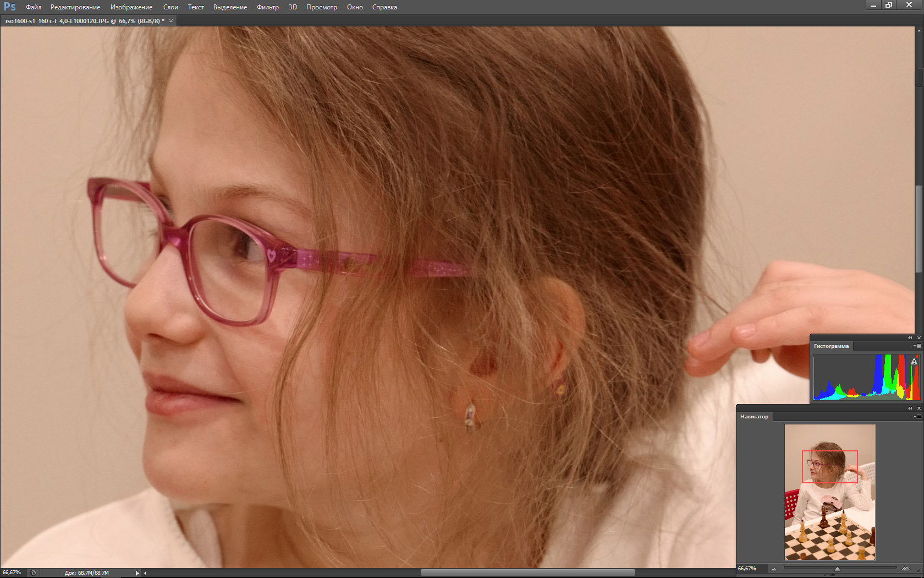Click the histogram graph display
Screen dimensions: 924x578
pyautogui.click(x=866, y=377)
